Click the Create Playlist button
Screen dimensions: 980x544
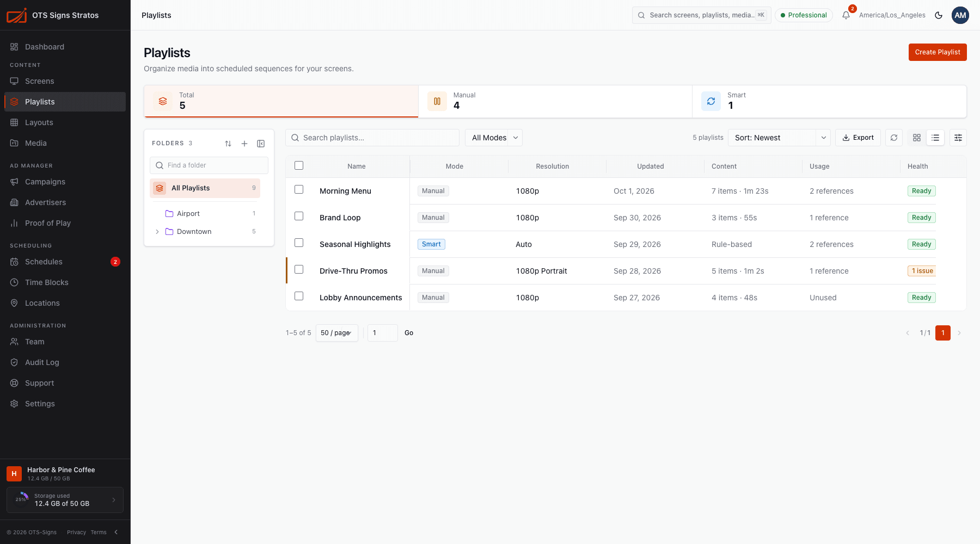coord(938,52)
